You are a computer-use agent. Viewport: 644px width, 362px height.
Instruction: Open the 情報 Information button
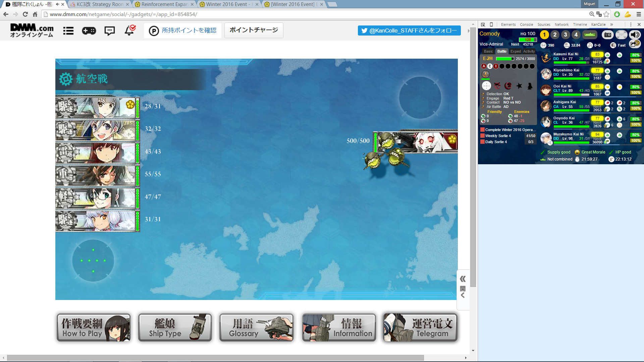pos(339,328)
